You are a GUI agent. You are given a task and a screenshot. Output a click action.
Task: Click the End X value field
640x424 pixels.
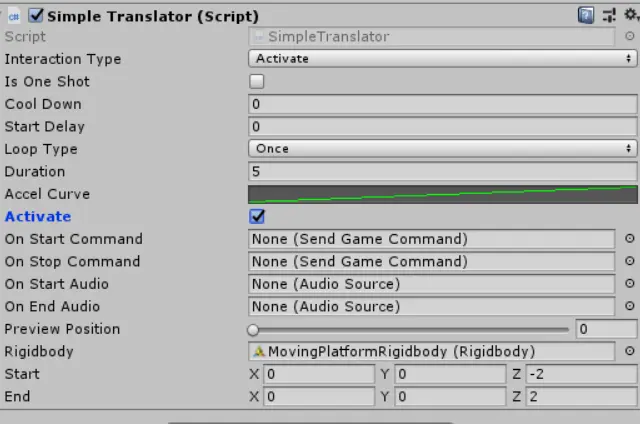tap(319, 396)
